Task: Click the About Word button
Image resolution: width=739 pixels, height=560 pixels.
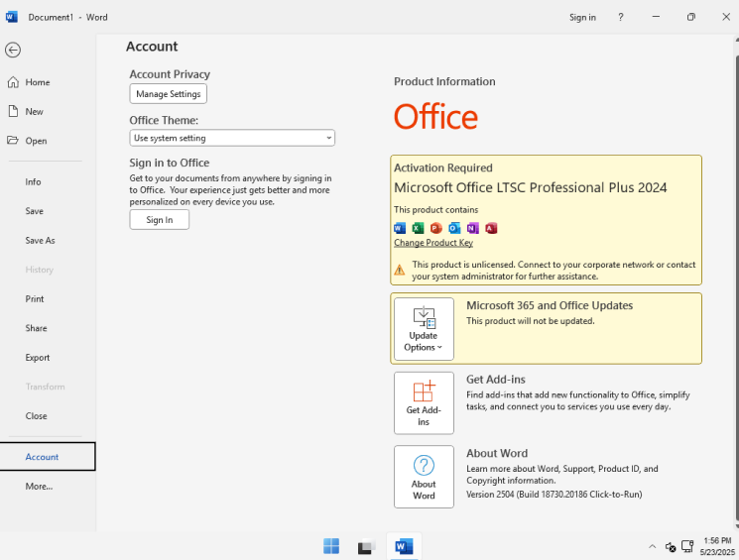Action: click(x=424, y=477)
